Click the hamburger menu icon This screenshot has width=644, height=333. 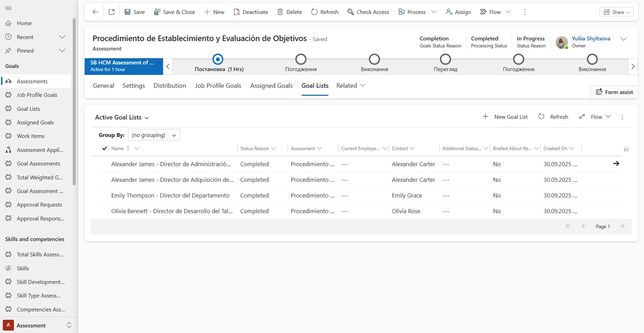click(x=8, y=8)
